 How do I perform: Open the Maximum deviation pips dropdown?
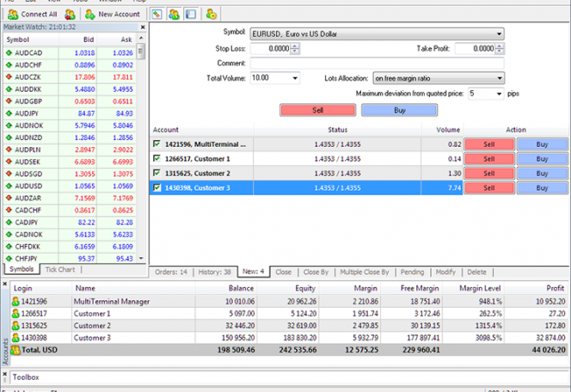pyautogui.click(x=499, y=94)
